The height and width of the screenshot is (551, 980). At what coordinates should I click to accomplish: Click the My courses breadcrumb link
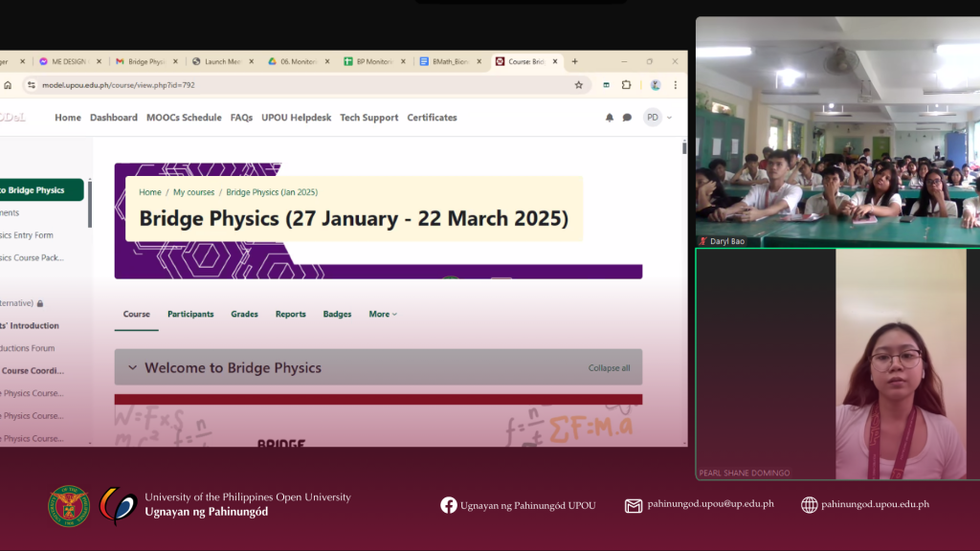[193, 192]
